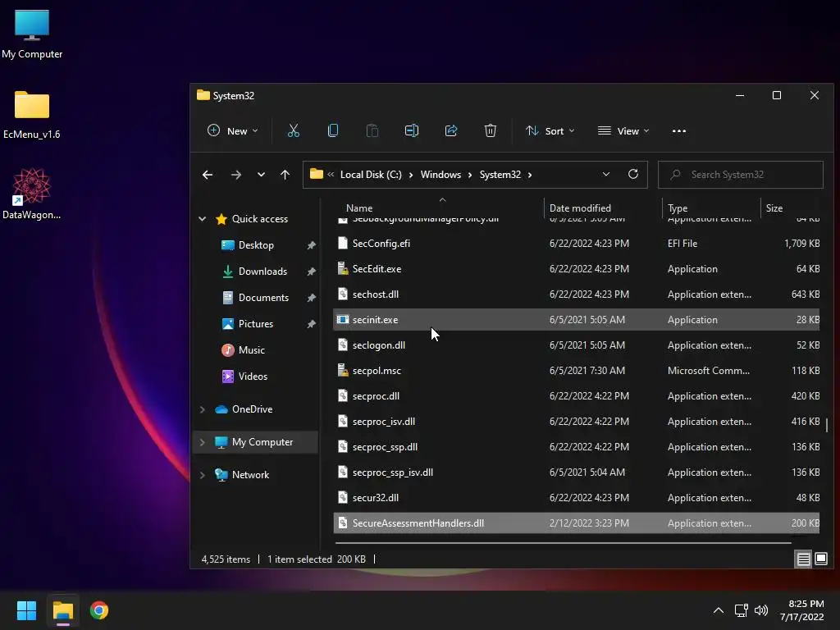Select the seclogon.dll file
The image size is (840, 630).
tap(577, 345)
